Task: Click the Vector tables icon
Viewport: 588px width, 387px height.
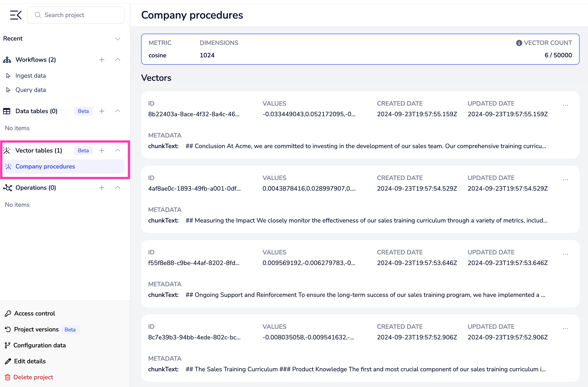Action: pos(7,150)
